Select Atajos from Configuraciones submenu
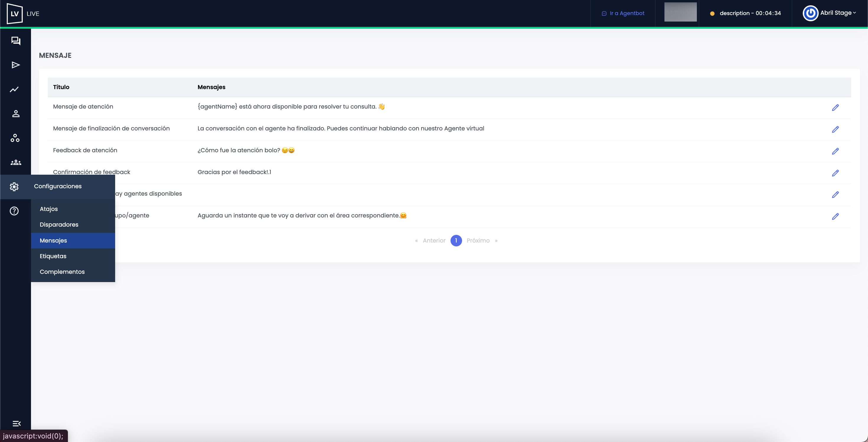868x442 pixels. tap(49, 209)
